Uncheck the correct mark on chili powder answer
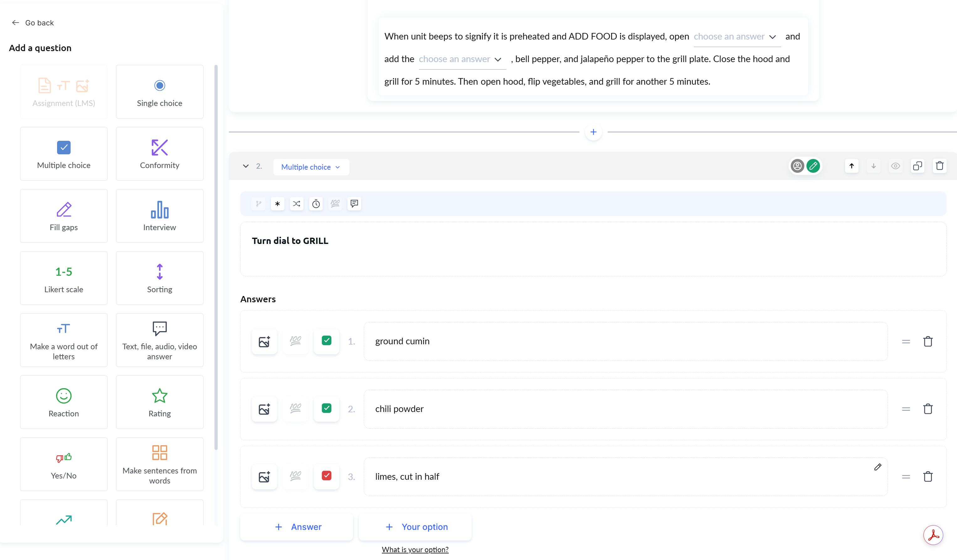 pos(326,409)
